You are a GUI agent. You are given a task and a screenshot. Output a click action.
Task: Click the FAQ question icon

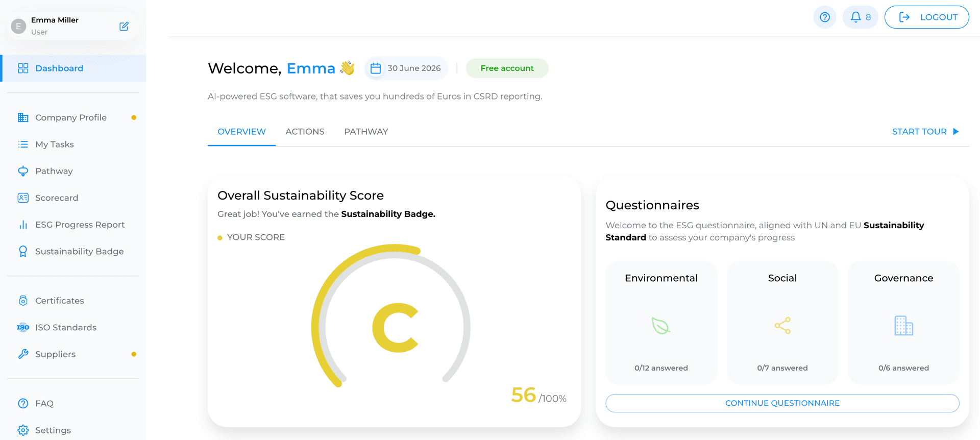(23, 403)
